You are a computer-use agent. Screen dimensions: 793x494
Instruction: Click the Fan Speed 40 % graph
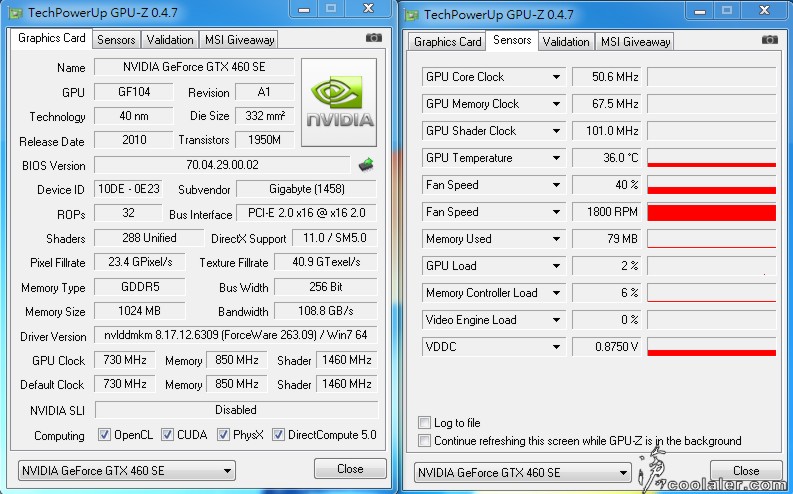point(712,185)
